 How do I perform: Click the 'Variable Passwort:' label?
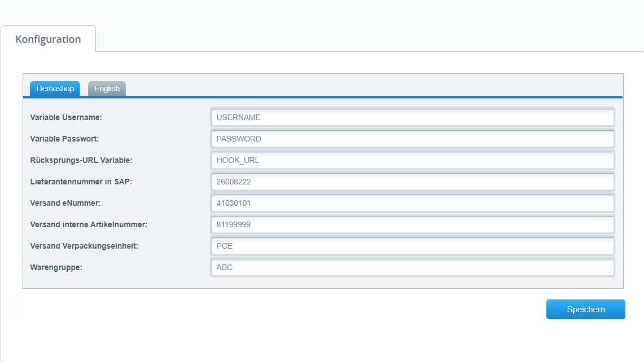pyautogui.click(x=64, y=139)
